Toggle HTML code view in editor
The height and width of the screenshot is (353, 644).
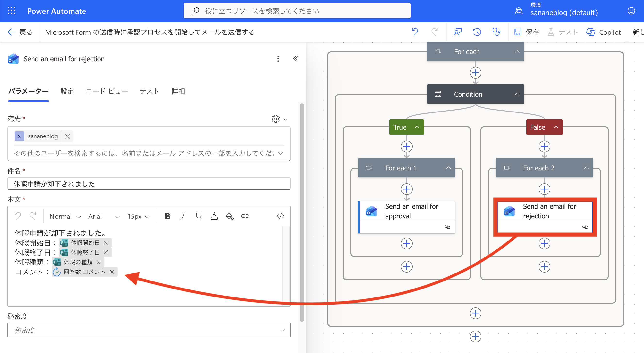tap(280, 216)
